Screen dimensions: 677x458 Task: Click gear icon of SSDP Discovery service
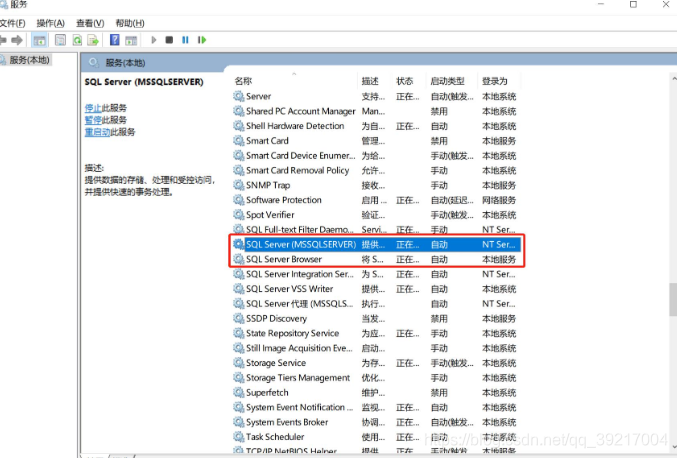click(x=238, y=318)
